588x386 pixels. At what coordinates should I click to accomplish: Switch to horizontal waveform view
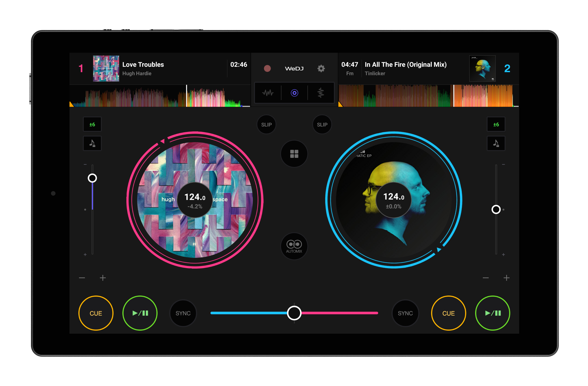coord(268,93)
